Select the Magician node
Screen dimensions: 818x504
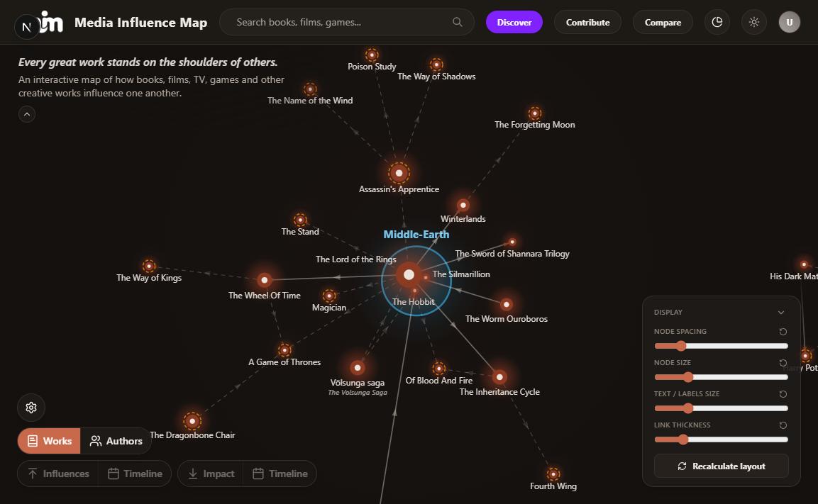328,296
